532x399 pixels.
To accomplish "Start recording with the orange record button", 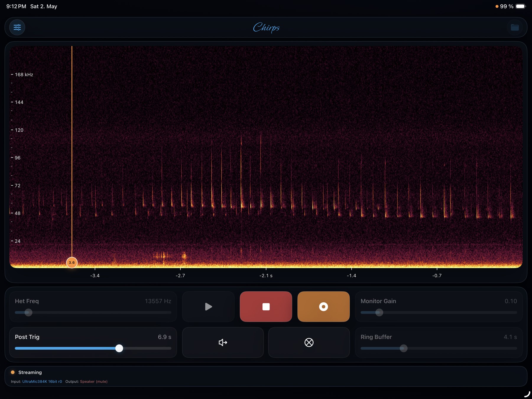I will [x=323, y=306].
